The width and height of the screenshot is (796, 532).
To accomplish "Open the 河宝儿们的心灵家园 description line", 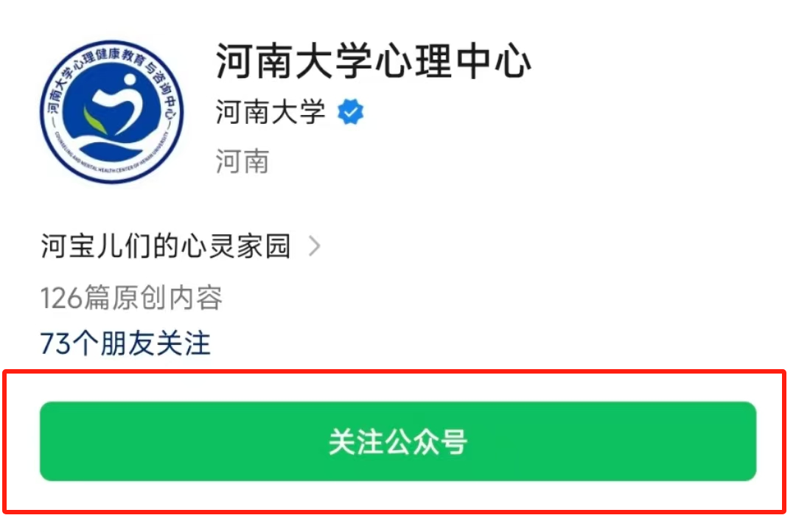I will 166,246.
